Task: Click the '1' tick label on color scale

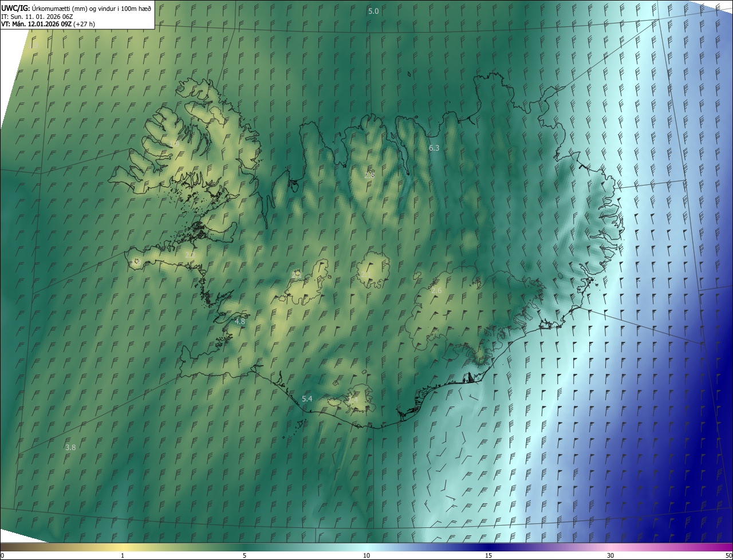Action: coord(123,555)
